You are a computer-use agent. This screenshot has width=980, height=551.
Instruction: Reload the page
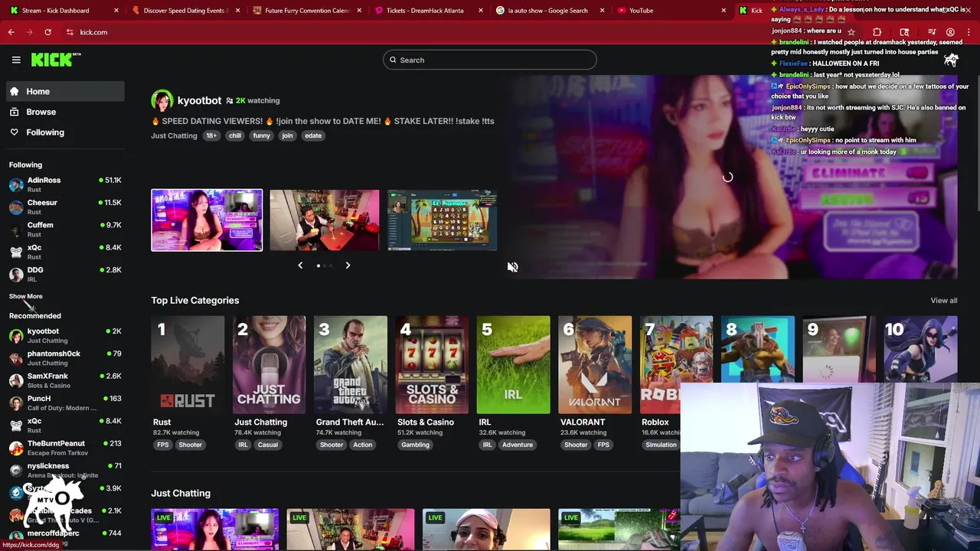tap(47, 32)
